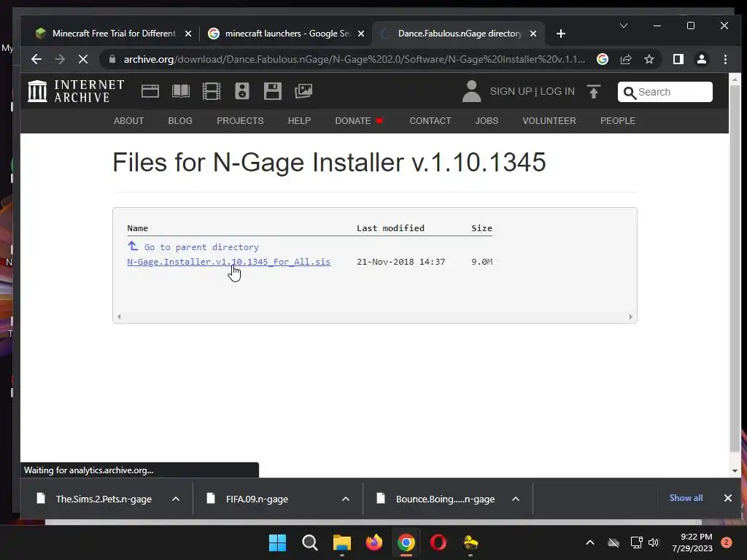Screen dimensions: 747x560
Task: Open File Explorer from taskbar
Action: [341, 542]
